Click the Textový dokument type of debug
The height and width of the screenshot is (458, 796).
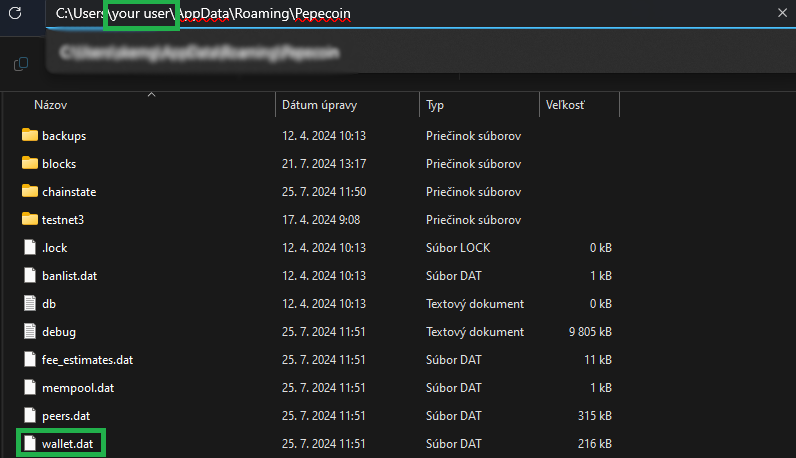(x=475, y=332)
